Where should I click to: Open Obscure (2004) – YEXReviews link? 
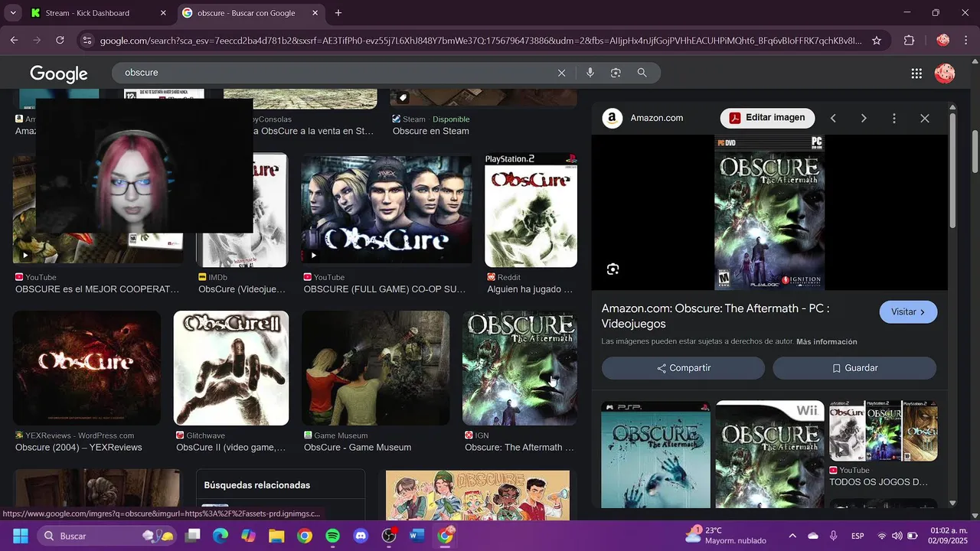(x=79, y=448)
